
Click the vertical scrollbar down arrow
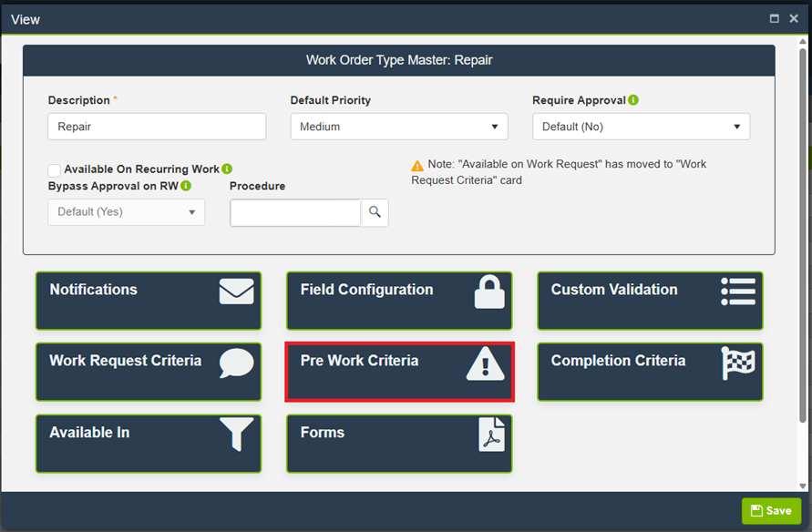[x=803, y=486]
